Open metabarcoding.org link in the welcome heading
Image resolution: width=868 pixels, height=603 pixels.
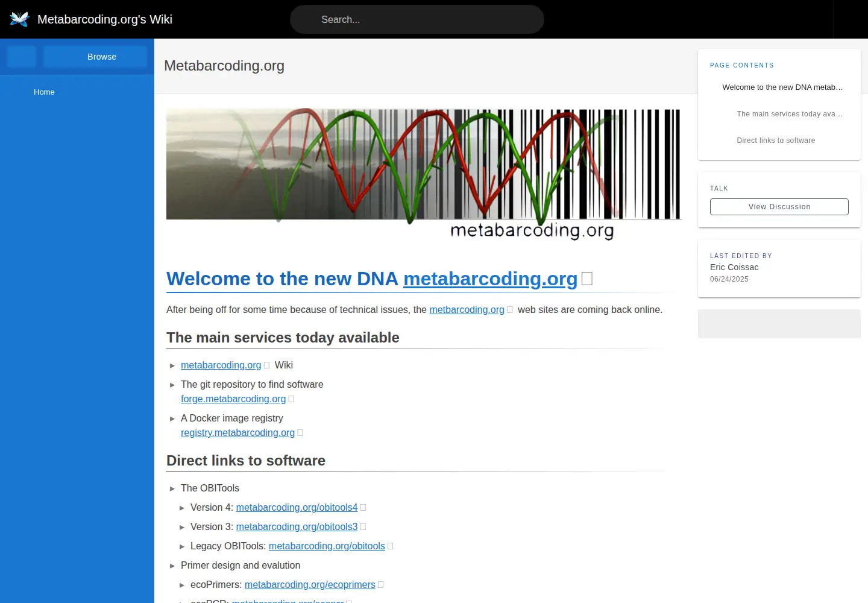[490, 279]
